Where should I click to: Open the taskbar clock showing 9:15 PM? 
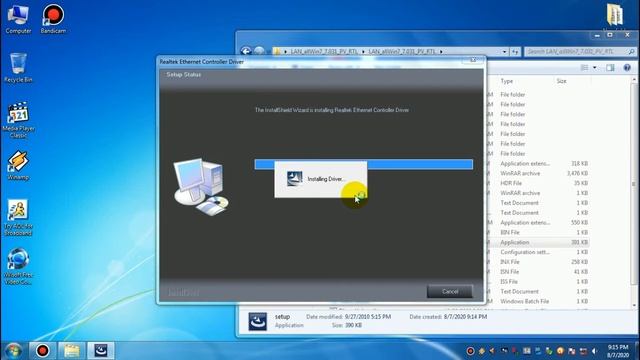pos(618,351)
